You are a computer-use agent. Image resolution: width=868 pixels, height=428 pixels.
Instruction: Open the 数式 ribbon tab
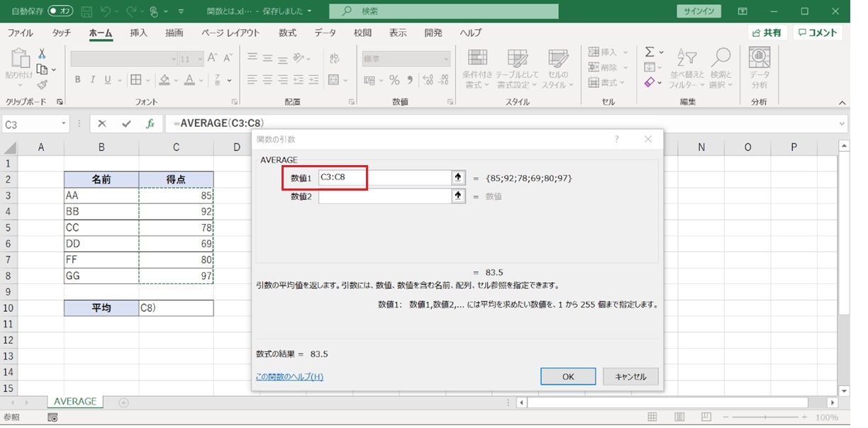tap(287, 33)
